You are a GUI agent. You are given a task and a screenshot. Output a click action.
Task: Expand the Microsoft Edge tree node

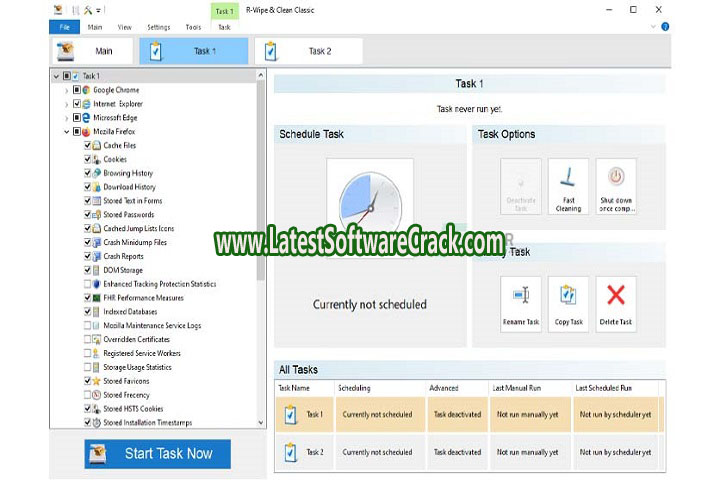tap(67, 117)
